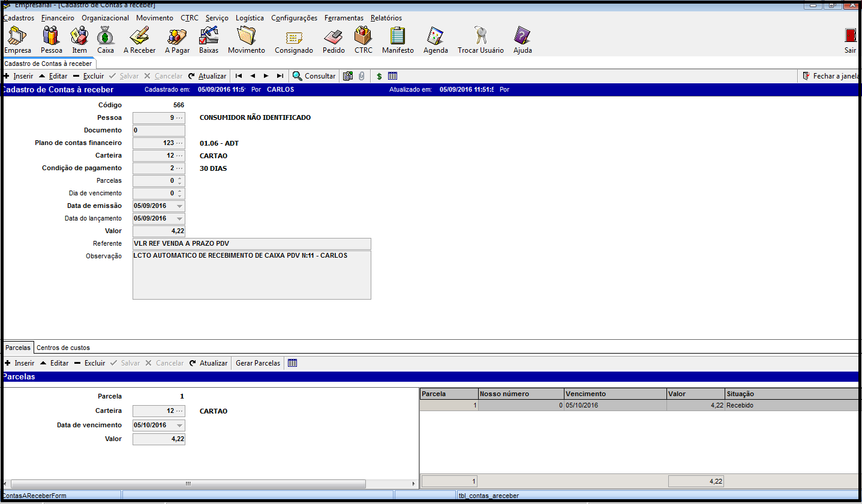Click the Trocar Usuário keys icon
Image resolution: width=862 pixels, height=504 pixels.
[x=480, y=40]
